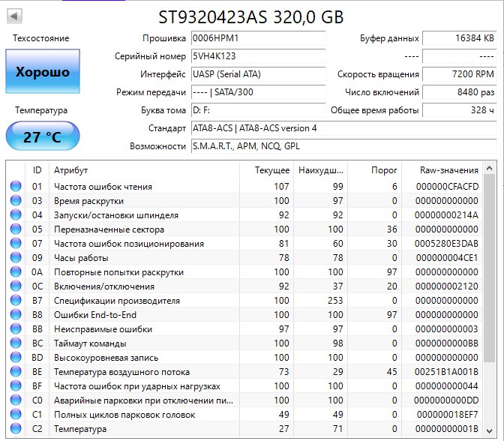
Task: Click the Наихудш... column header
Action: pos(320,170)
